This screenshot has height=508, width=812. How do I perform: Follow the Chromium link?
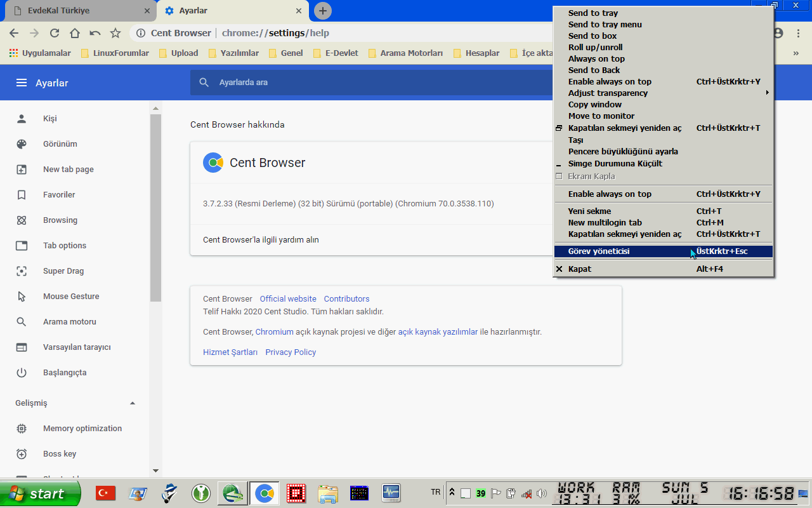274,332
